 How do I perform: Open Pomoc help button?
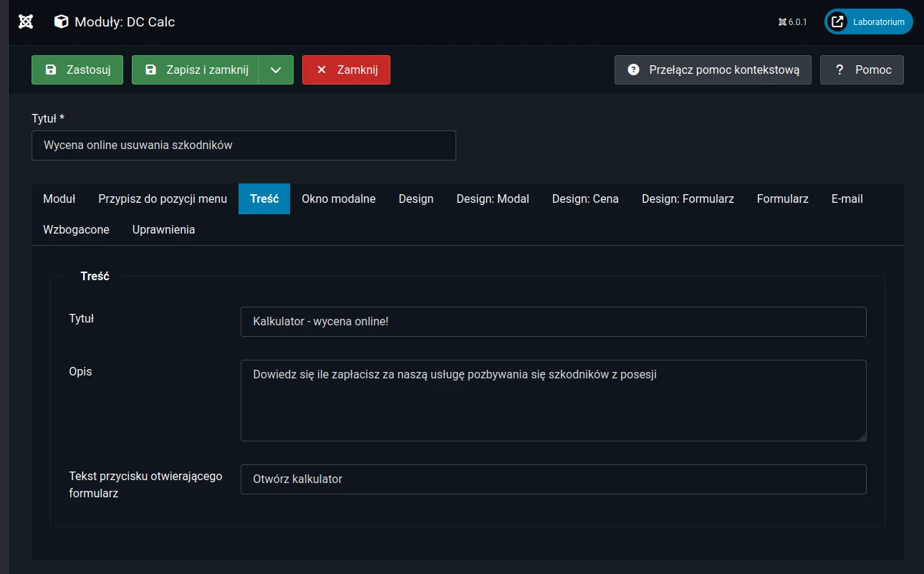coord(862,70)
